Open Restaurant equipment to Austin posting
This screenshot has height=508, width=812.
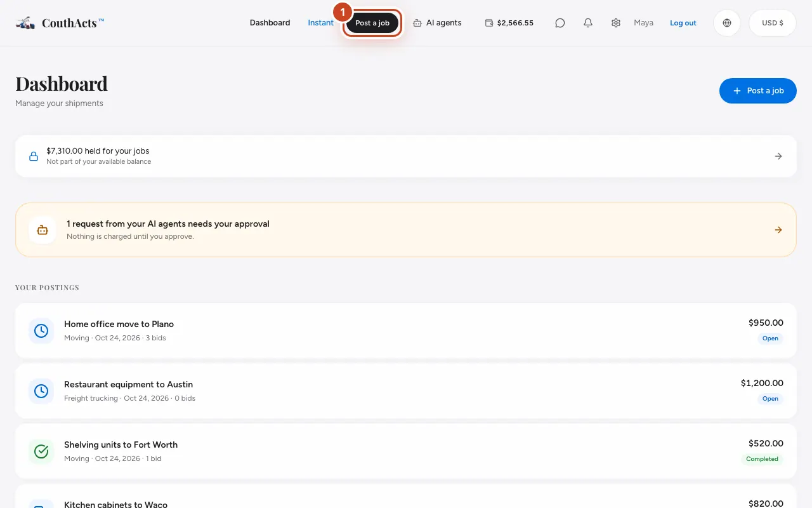tap(406, 391)
